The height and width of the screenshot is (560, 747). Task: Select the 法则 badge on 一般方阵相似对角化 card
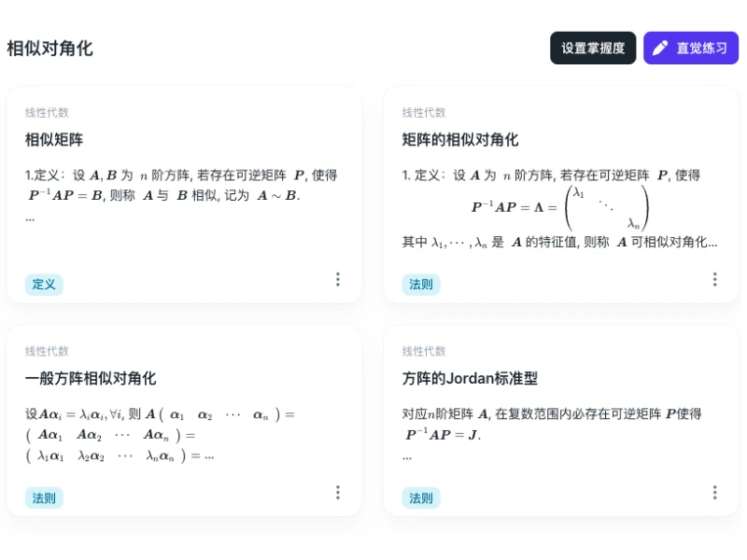pyautogui.click(x=43, y=497)
